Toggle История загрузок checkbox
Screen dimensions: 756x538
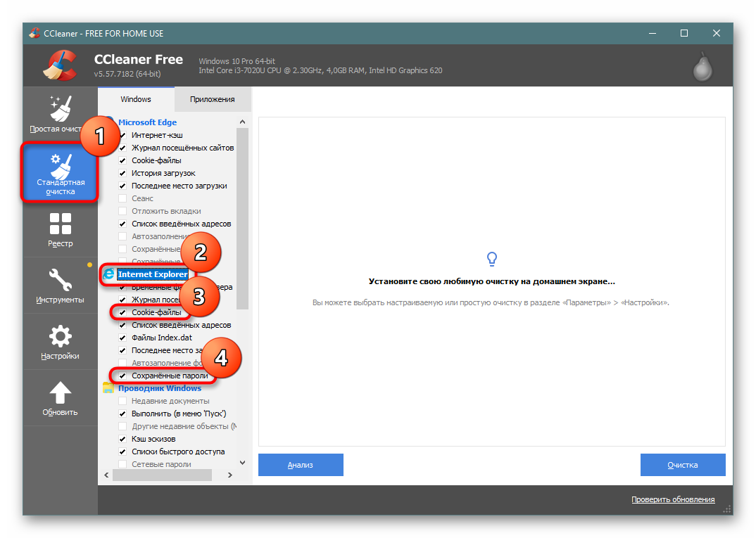click(x=122, y=173)
